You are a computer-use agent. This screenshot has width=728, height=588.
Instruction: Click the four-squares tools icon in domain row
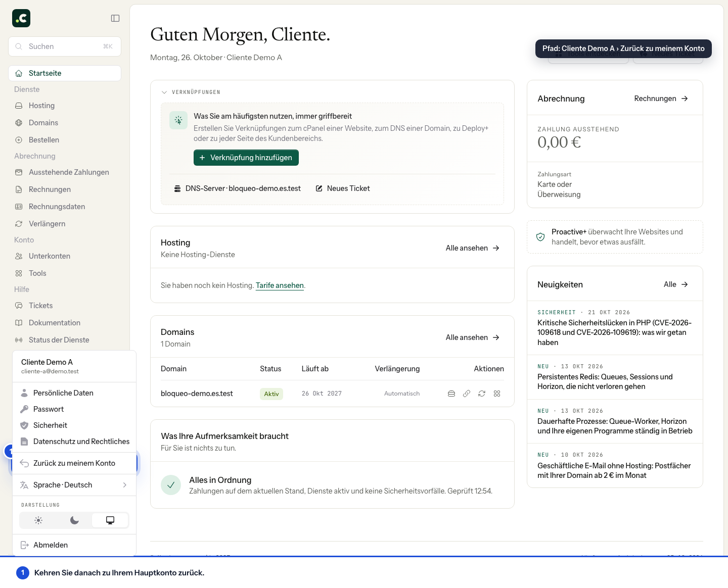tap(497, 394)
